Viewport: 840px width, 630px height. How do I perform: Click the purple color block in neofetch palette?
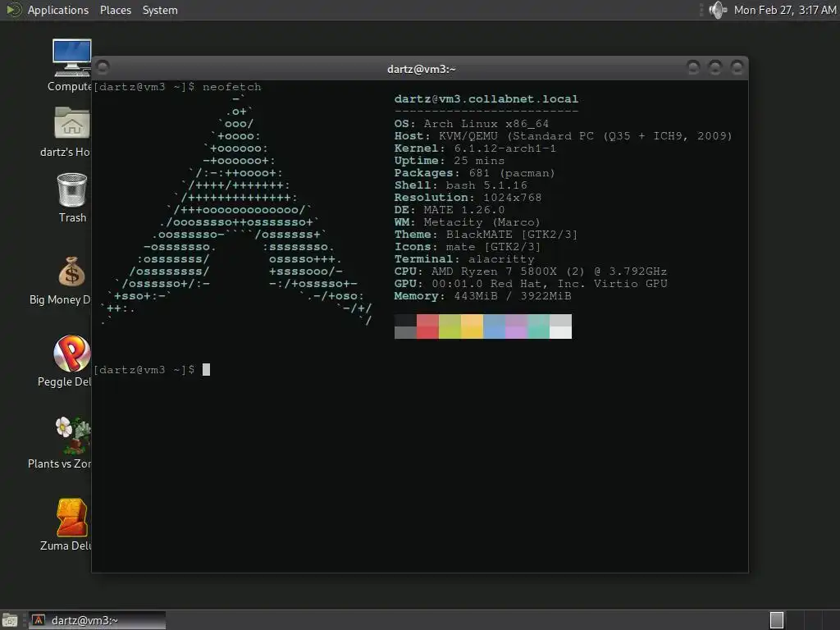tap(517, 326)
